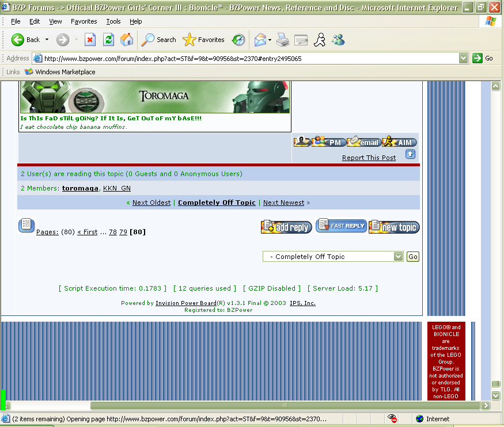This screenshot has height=427, width=504.
Task: Open the Favorites menu
Action: [84, 21]
